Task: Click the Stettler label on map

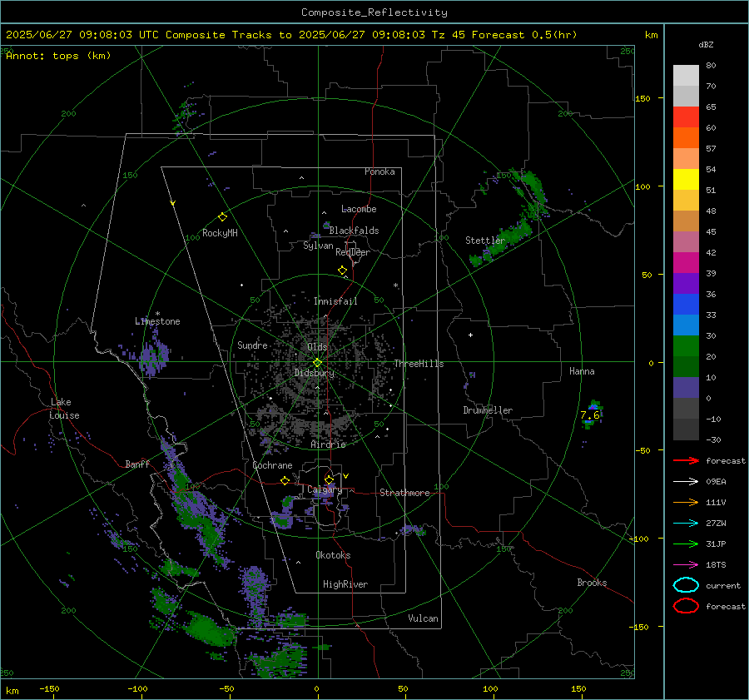Action: point(485,241)
